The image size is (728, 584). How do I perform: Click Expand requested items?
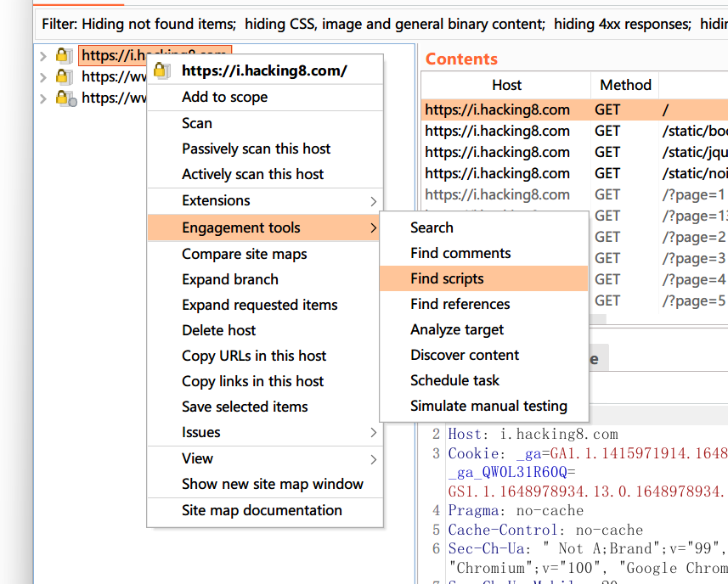tap(265, 306)
